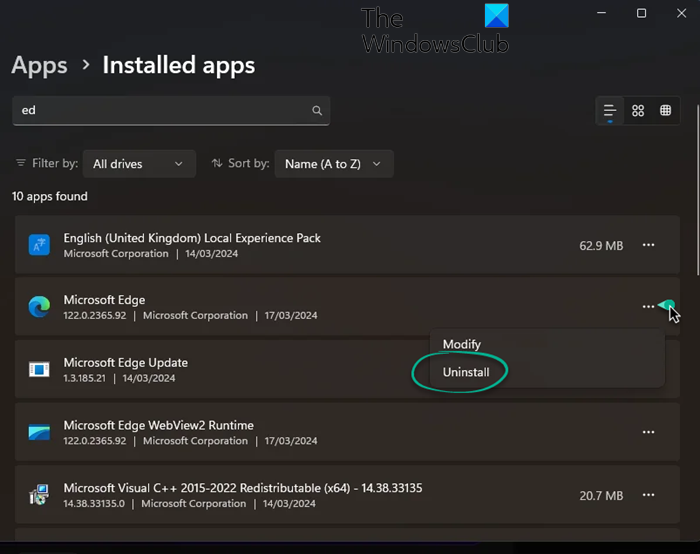Click version 14.38.33135.0 text

coord(94,504)
